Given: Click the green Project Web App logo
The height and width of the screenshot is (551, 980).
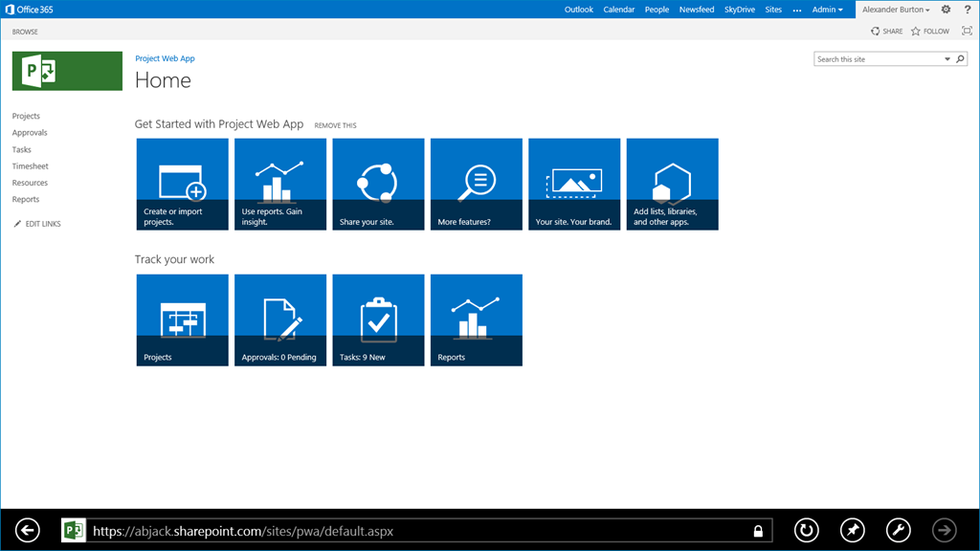Looking at the screenshot, I should coord(68,71).
